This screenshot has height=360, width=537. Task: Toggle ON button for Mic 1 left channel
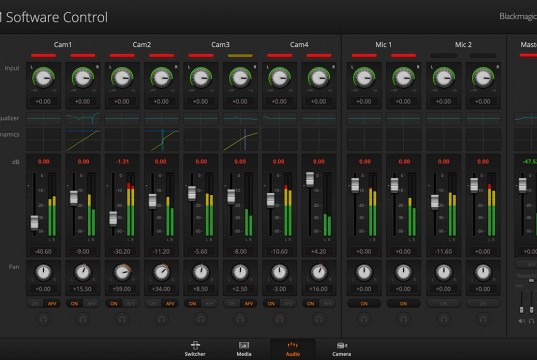(364, 303)
